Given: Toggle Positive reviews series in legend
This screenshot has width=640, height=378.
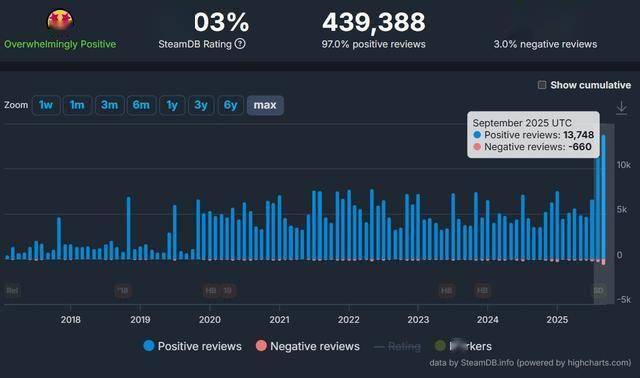Looking at the screenshot, I should 192,346.
